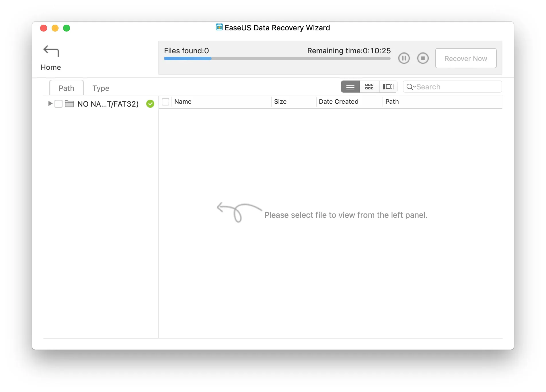
Task: Pause the running scan
Action: coord(404,58)
